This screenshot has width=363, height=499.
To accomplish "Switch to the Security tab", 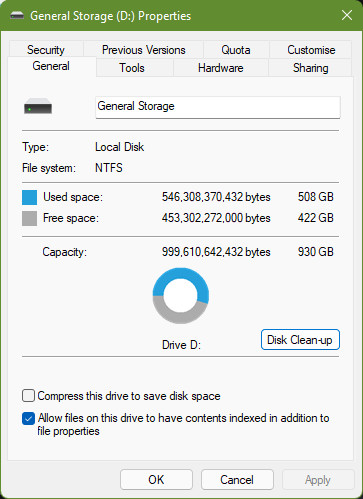I will pos(46,50).
